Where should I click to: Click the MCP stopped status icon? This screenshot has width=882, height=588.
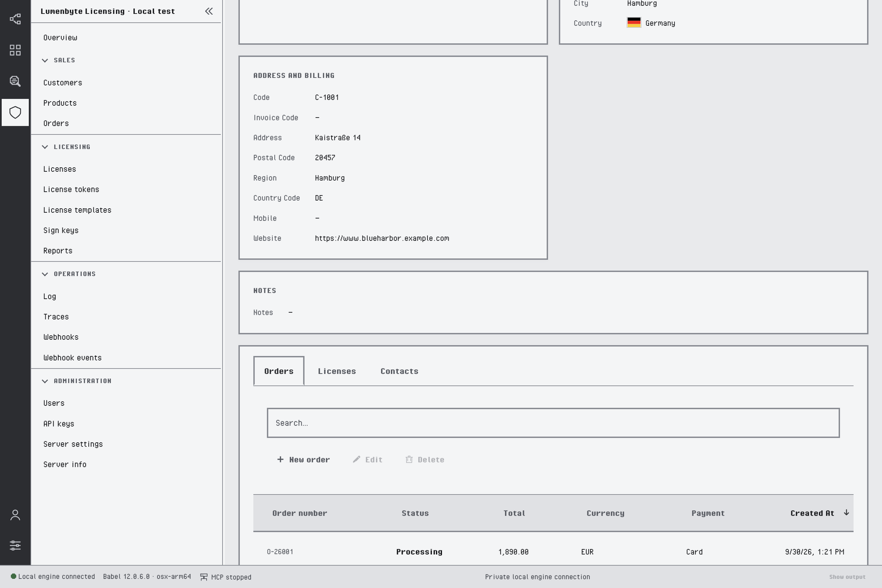(x=204, y=577)
